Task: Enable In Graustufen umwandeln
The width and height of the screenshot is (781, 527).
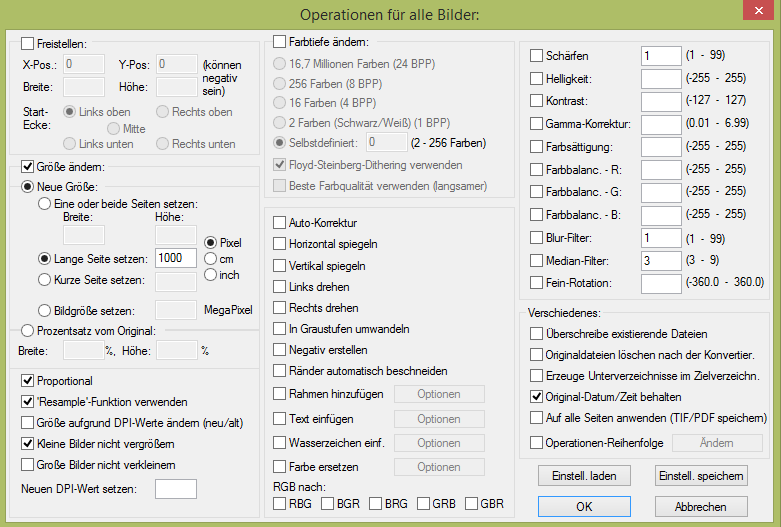Action: pos(281,329)
